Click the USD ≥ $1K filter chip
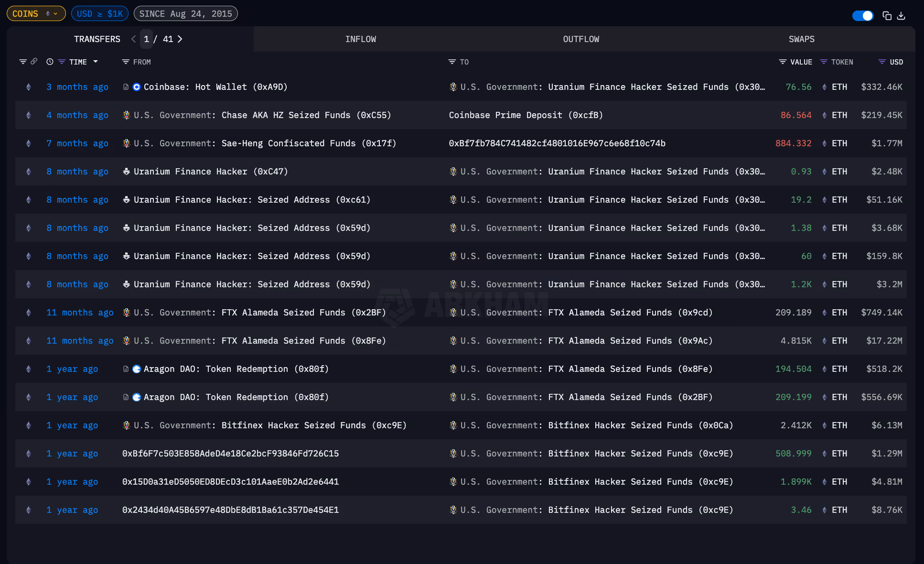 (99, 13)
